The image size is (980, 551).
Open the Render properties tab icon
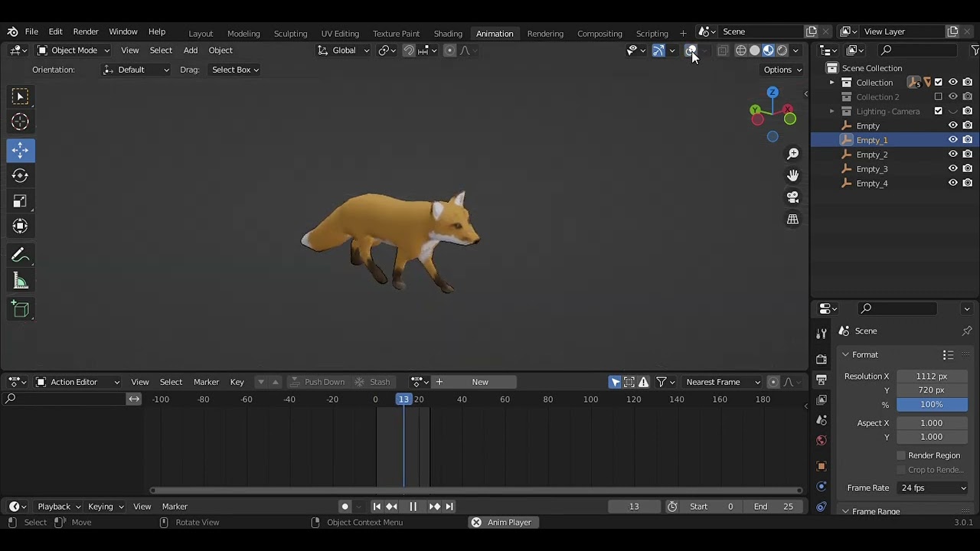click(x=822, y=359)
